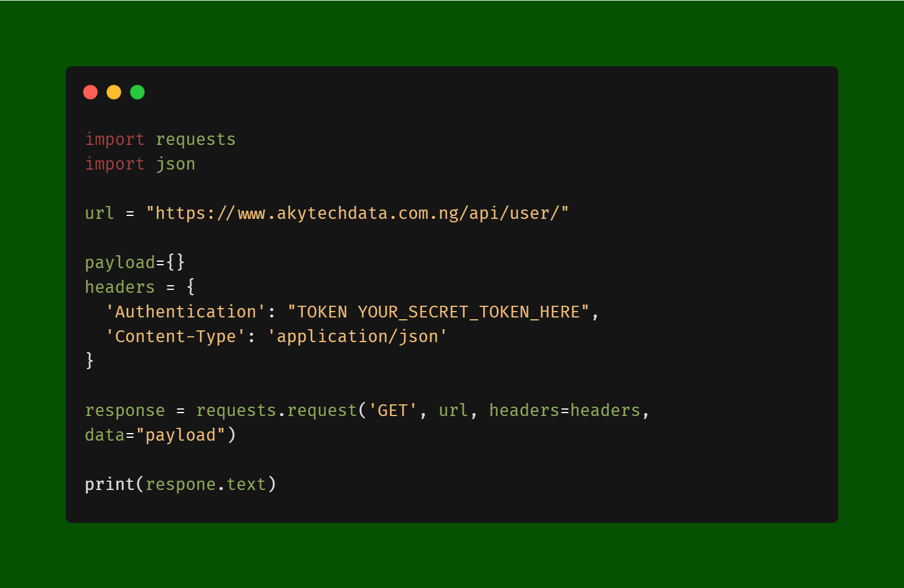The width and height of the screenshot is (904, 588).
Task: Click the misspelled respone.text expression
Action: [x=205, y=484]
